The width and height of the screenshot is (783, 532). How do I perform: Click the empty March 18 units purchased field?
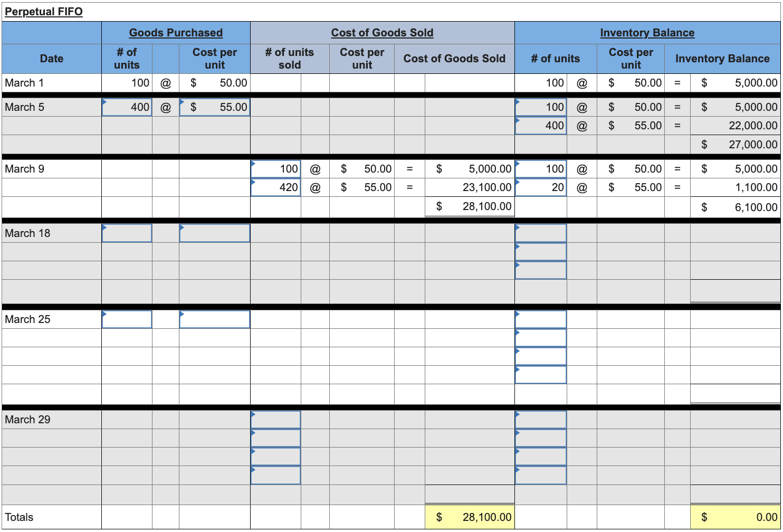(x=127, y=233)
